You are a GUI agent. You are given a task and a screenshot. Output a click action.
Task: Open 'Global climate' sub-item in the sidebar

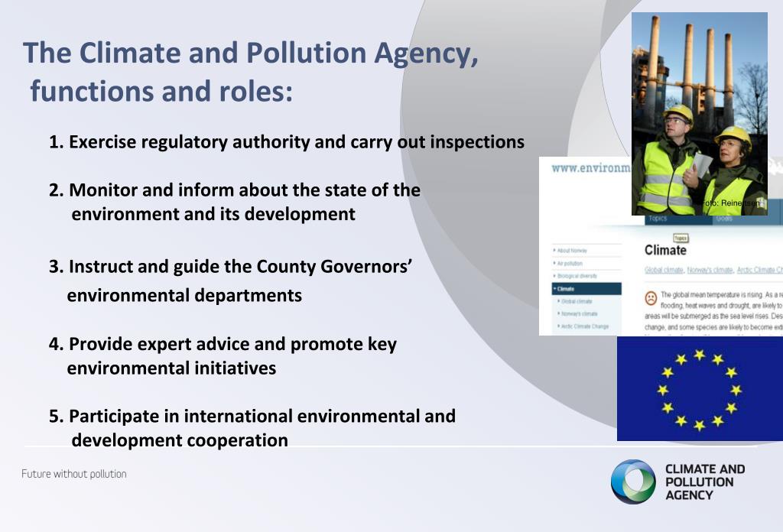coord(577,301)
